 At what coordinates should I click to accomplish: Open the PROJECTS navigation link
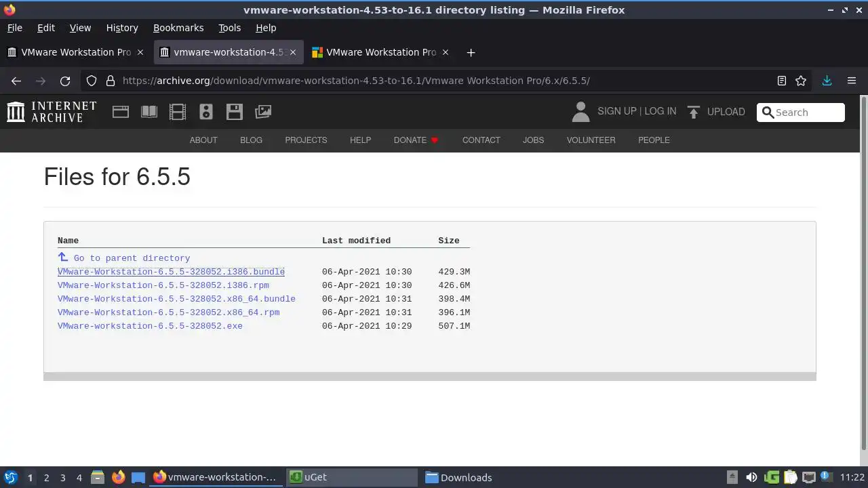tap(306, 140)
